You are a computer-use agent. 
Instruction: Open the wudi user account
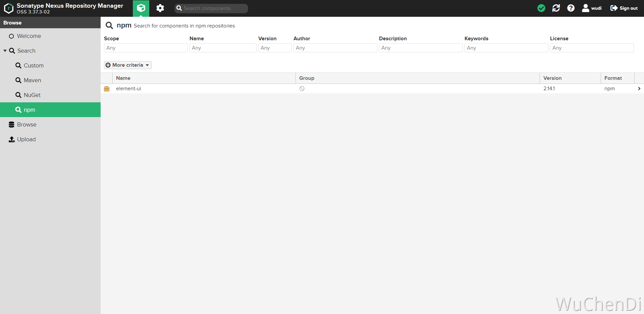click(592, 8)
